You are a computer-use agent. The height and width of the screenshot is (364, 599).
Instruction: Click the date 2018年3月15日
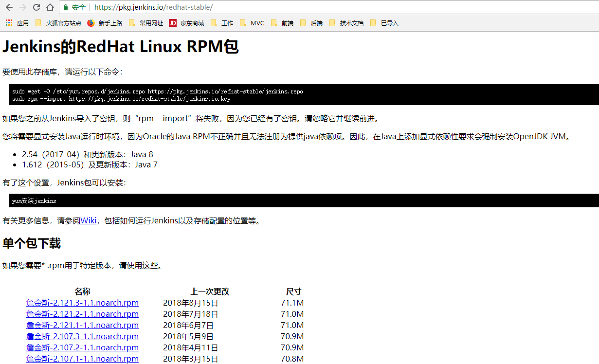click(x=191, y=359)
